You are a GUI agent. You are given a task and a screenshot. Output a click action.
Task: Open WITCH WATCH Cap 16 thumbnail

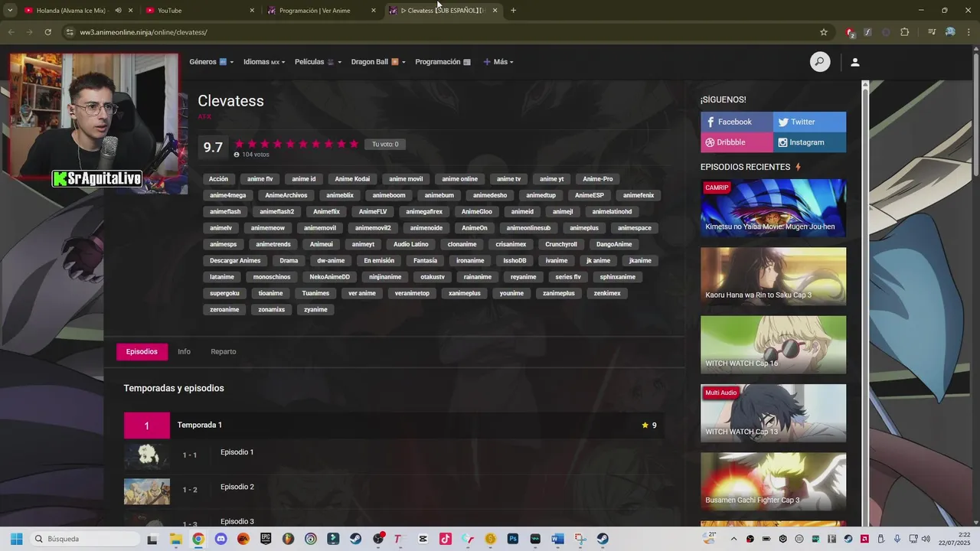click(x=773, y=345)
